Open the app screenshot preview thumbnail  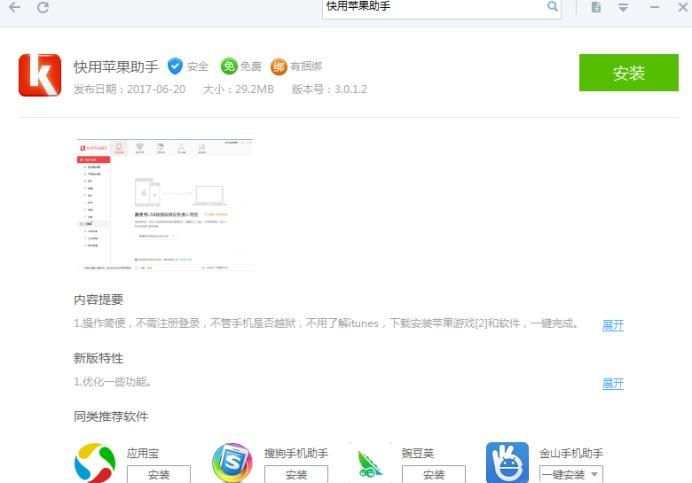click(165, 205)
